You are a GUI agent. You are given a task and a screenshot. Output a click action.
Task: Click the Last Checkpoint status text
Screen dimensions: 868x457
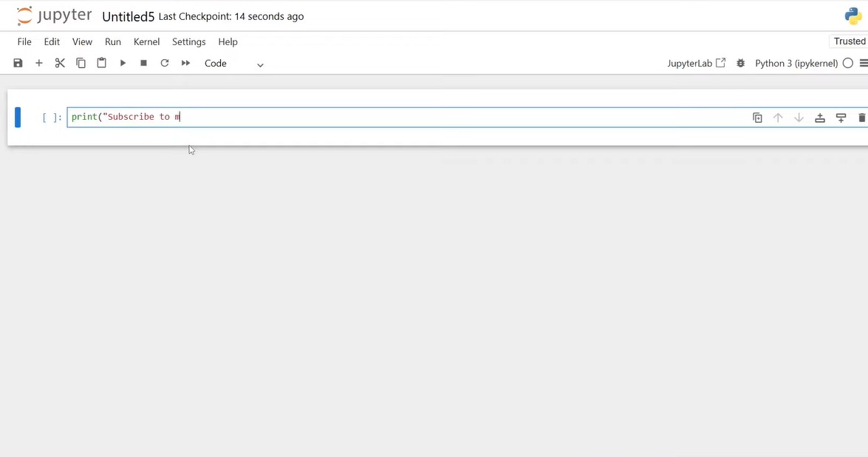pos(230,16)
